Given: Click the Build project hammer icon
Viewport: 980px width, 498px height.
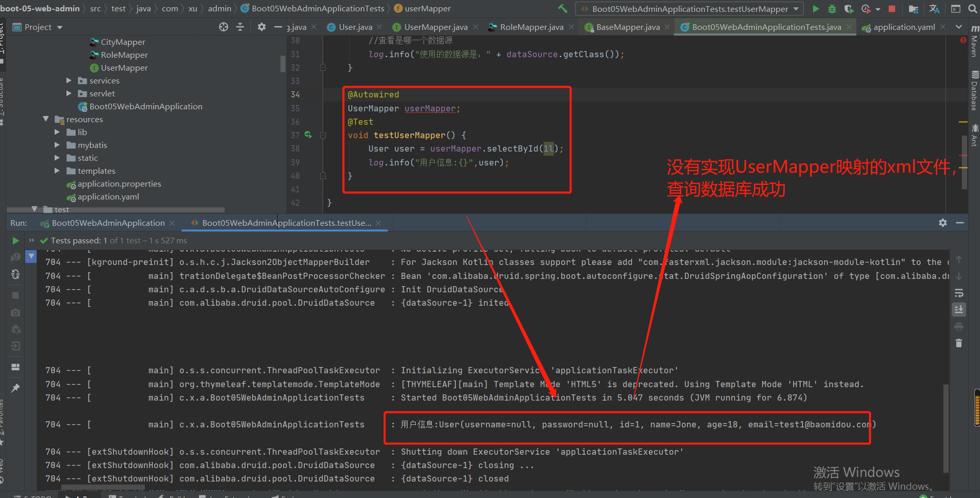Looking at the screenshot, I should [x=563, y=9].
